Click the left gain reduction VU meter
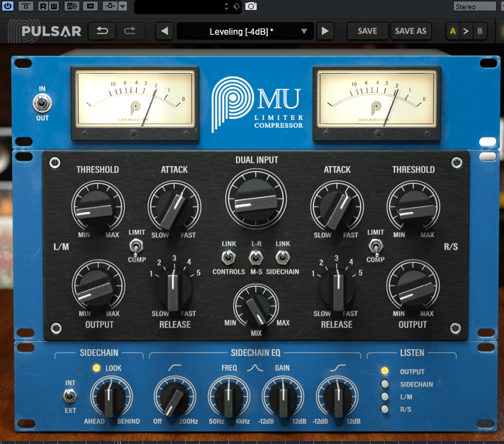The width and height of the screenshot is (504, 444). 135,104
